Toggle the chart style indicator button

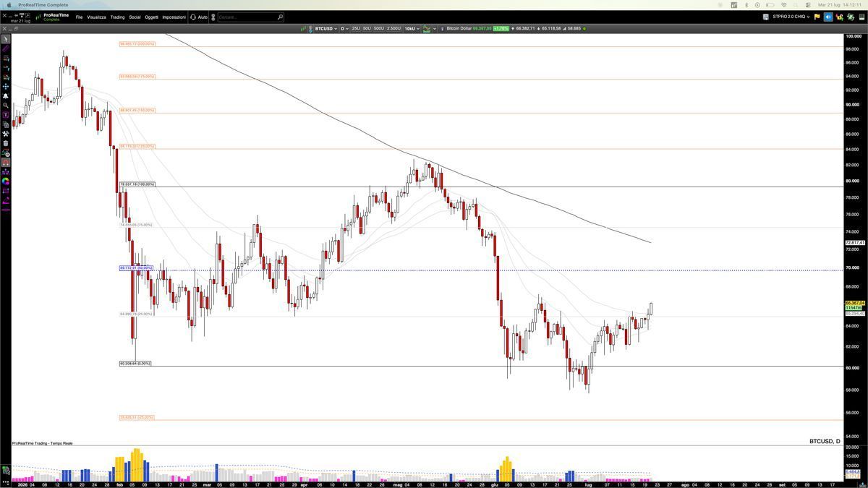[x=427, y=29]
